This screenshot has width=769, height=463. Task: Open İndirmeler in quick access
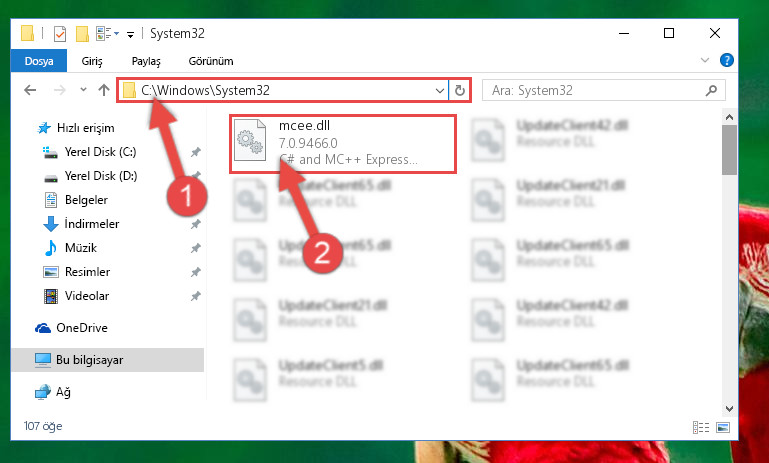(92, 224)
